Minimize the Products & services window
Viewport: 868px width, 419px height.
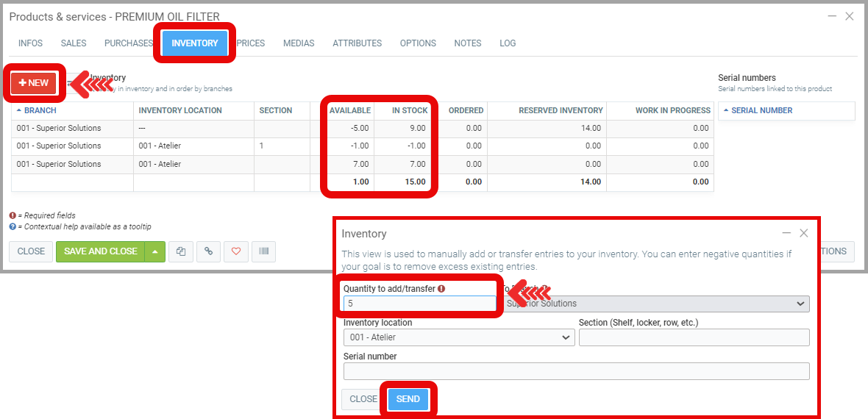832,16
